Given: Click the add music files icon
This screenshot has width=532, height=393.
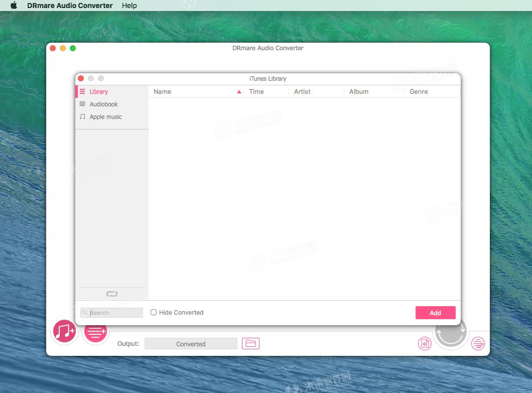Looking at the screenshot, I should click(x=64, y=331).
